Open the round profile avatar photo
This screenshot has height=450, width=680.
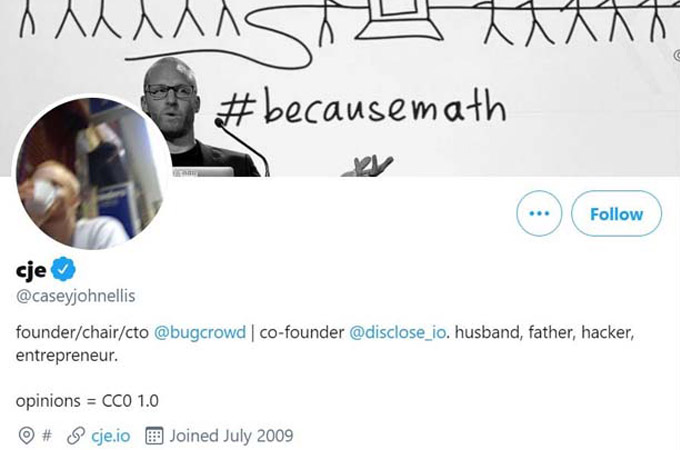click(91, 173)
